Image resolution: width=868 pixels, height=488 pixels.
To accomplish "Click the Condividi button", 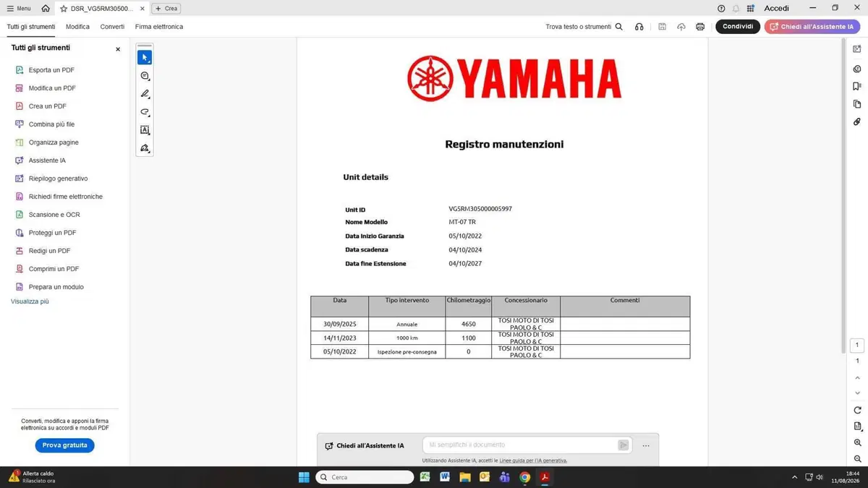I will (738, 27).
